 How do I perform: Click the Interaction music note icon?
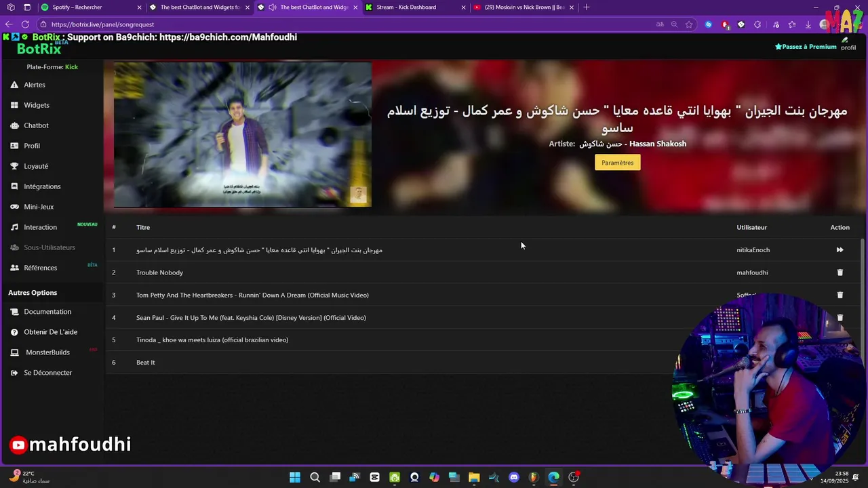[14, 227]
